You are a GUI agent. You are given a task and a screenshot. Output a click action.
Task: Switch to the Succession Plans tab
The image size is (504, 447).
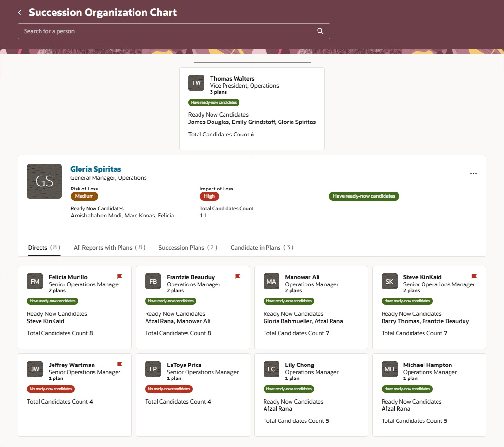187,247
